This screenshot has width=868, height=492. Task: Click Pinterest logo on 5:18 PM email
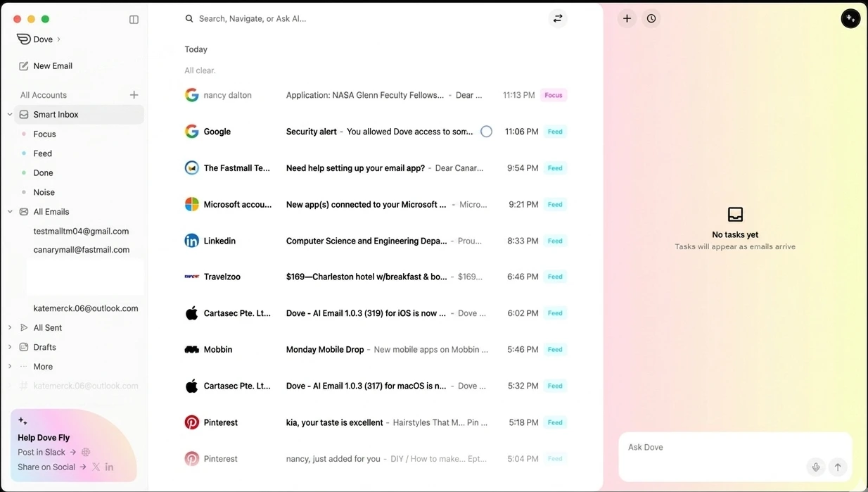click(x=191, y=422)
